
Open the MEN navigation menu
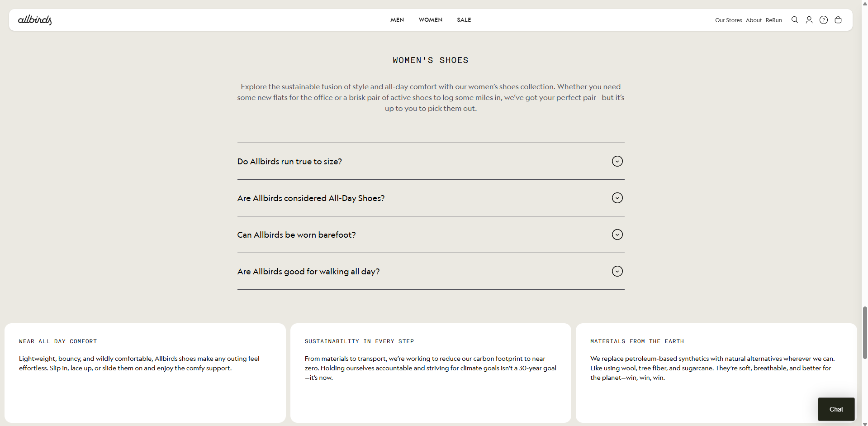point(397,20)
